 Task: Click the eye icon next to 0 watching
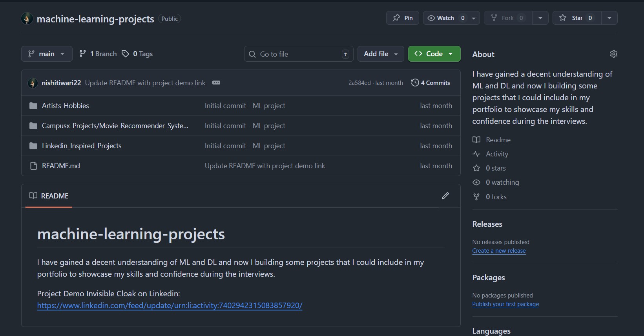coord(476,182)
